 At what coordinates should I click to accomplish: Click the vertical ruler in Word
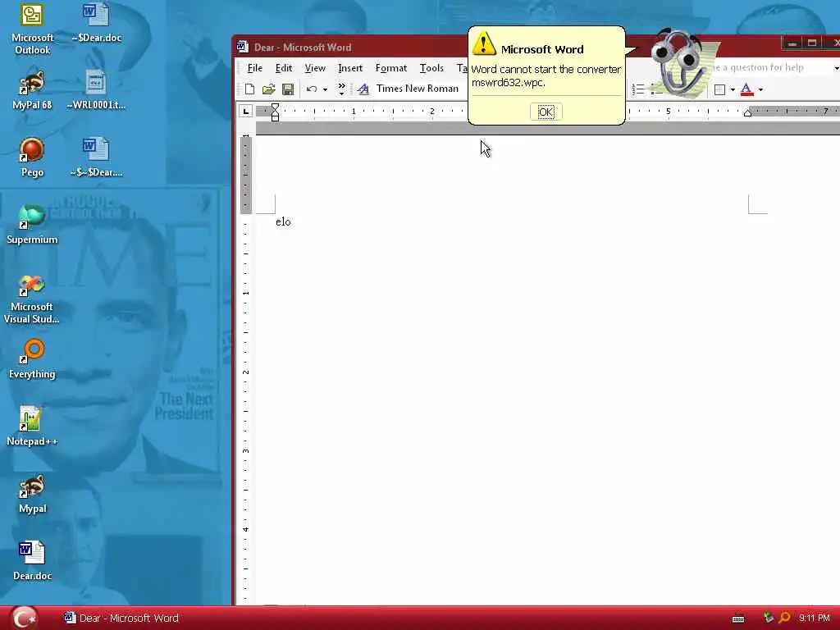point(245,370)
